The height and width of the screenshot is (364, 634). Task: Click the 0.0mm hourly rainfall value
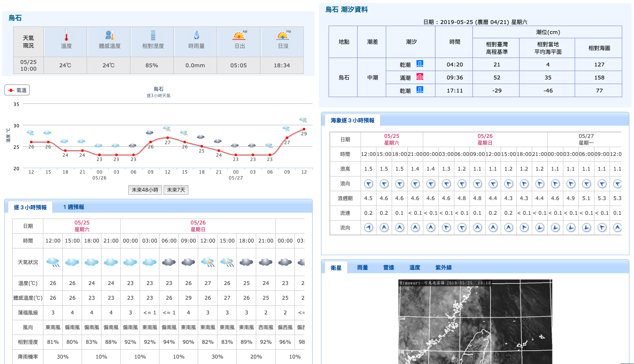[195, 65]
